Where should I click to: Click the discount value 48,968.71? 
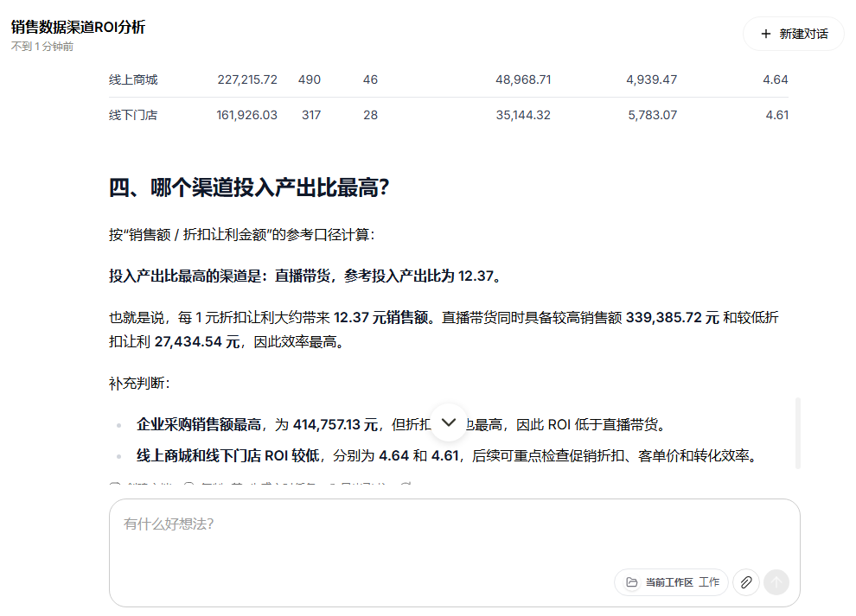click(x=523, y=79)
